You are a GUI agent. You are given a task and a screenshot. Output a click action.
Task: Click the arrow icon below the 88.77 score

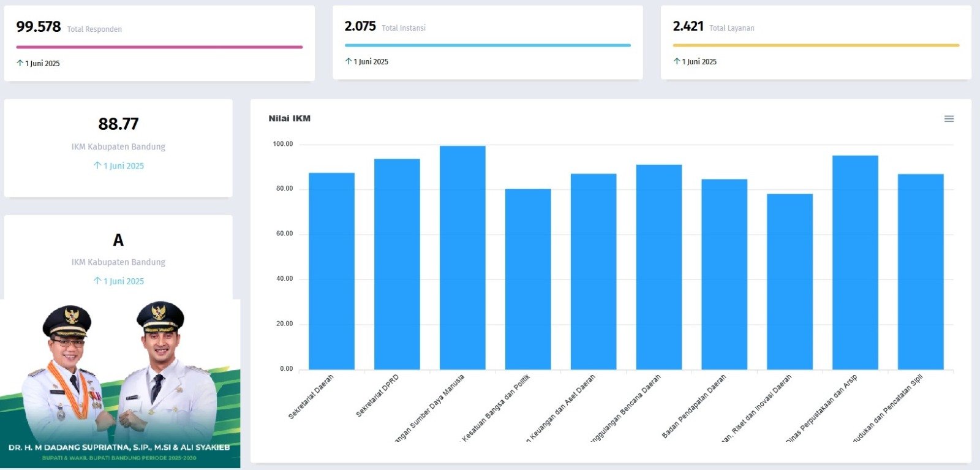tap(97, 165)
